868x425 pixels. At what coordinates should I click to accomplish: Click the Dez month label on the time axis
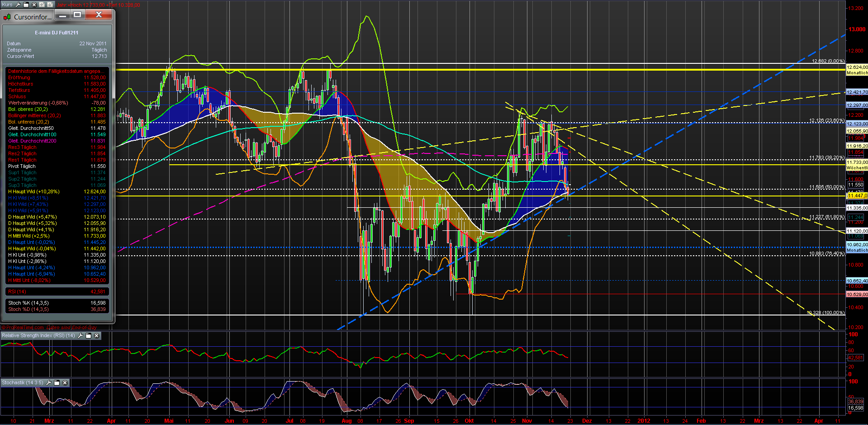(587, 420)
